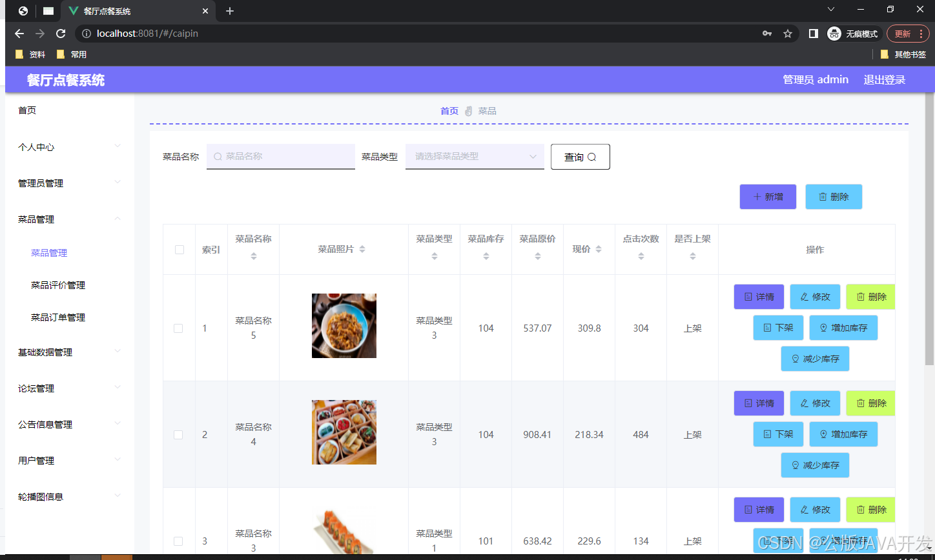Click the 218.34 current price cell
This screenshot has width=935, height=560.
[x=589, y=435]
